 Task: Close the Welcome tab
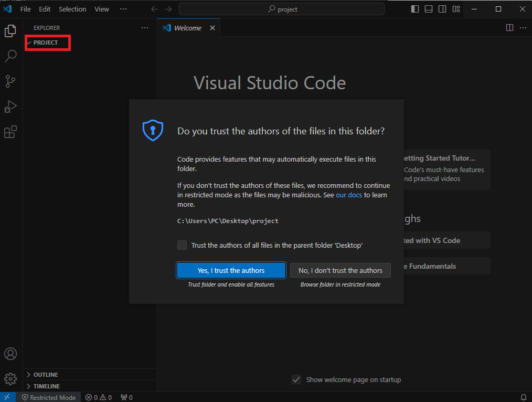[212, 28]
